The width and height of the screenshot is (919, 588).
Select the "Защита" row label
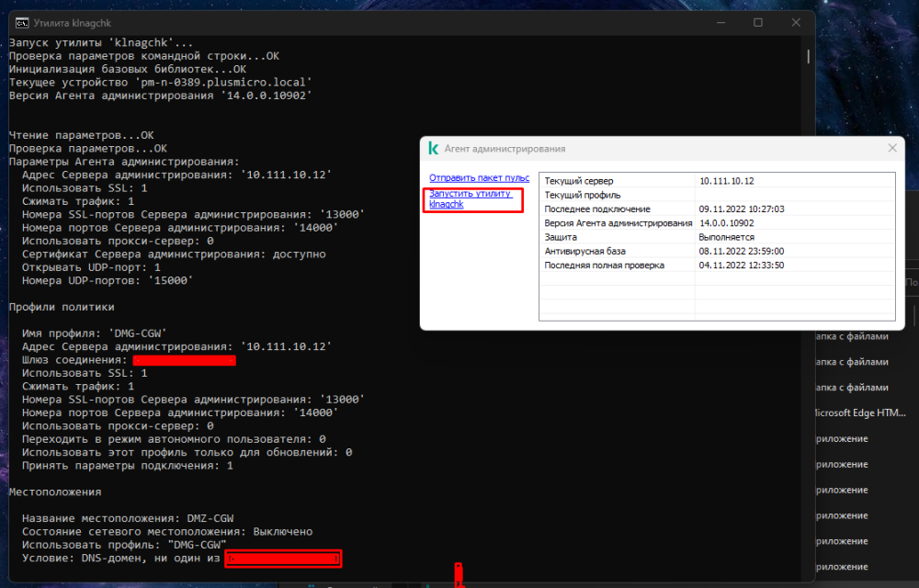(561, 237)
